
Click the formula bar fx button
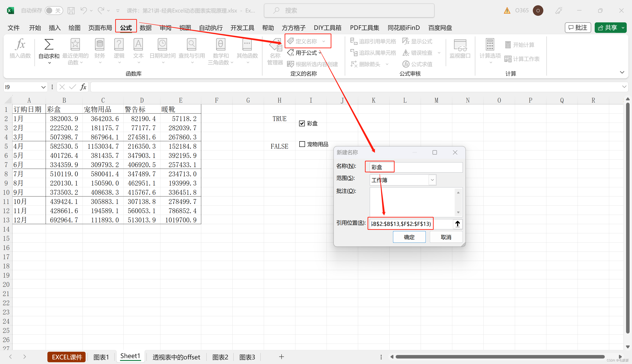[x=83, y=87]
